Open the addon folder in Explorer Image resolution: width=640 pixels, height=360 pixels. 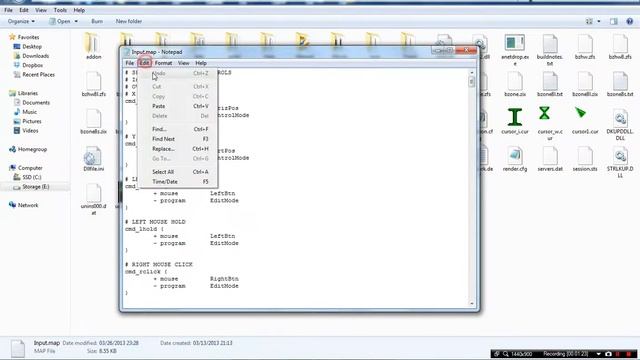[x=93, y=45]
